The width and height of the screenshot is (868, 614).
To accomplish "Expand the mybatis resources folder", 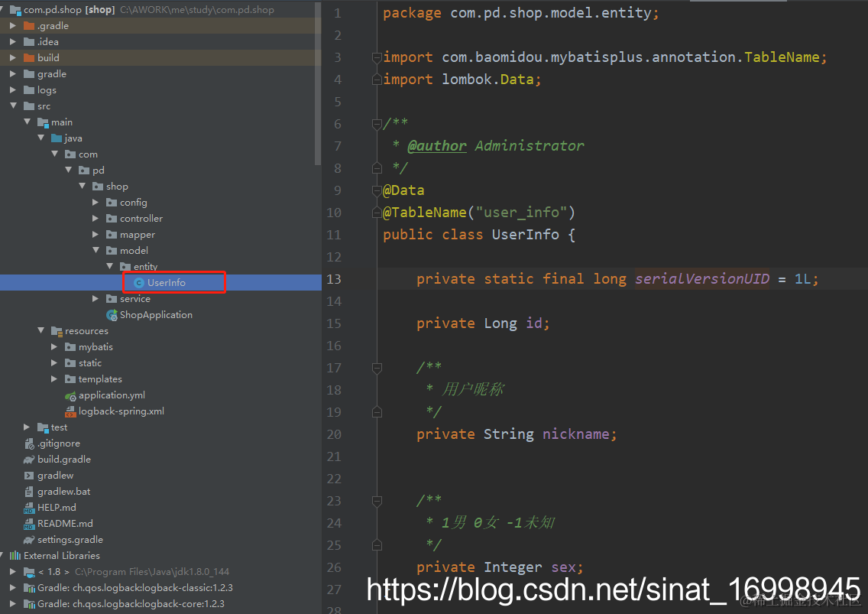I will point(54,347).
